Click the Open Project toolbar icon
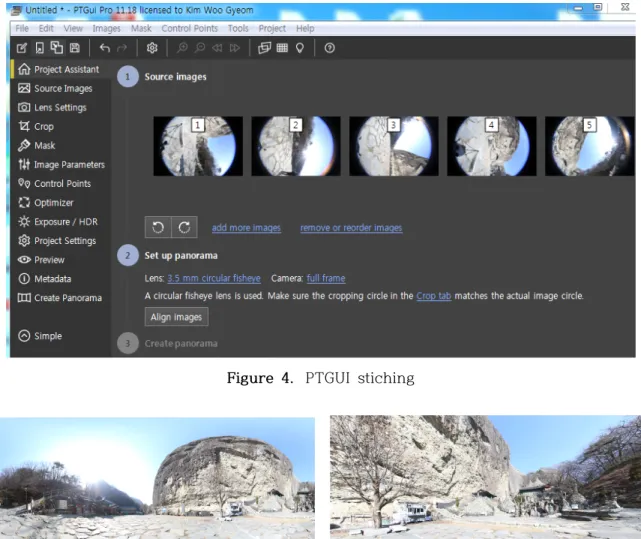This screenshot has width=641, height=539. pos(39,48)
